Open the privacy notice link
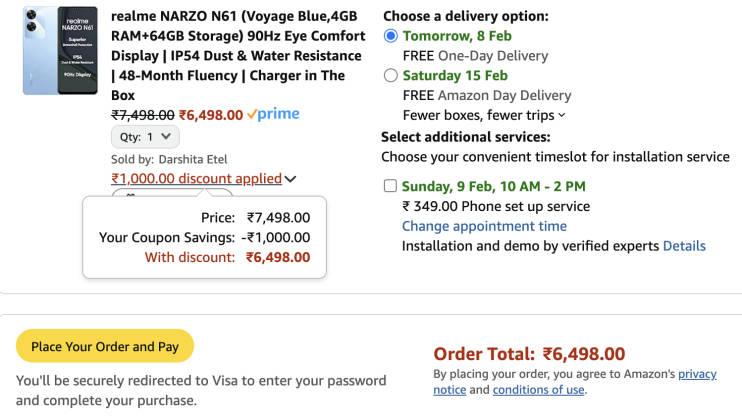The width and height of the screenshot is (742, 420). (697, 374)
